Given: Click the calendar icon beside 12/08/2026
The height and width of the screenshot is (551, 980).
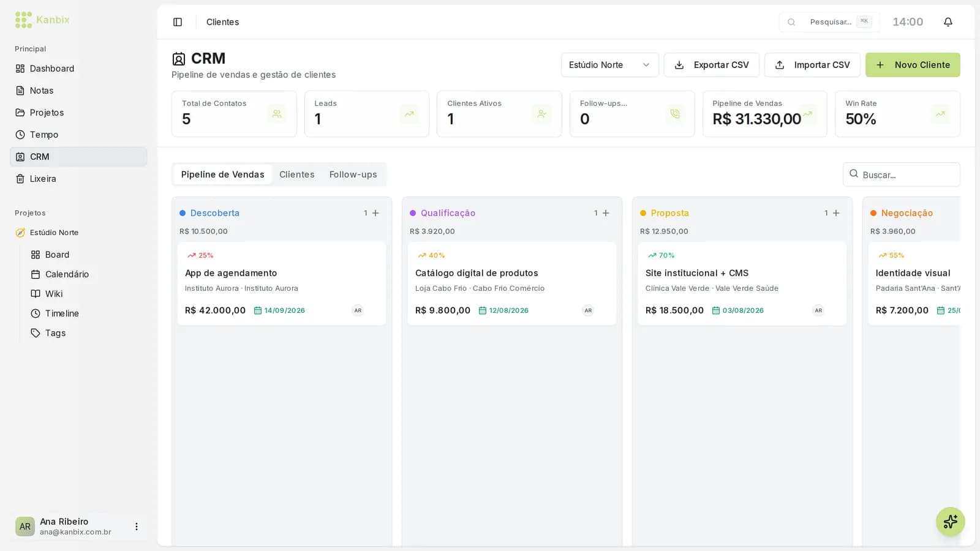Looking at the screenshot, I should [x=483, y=310].
